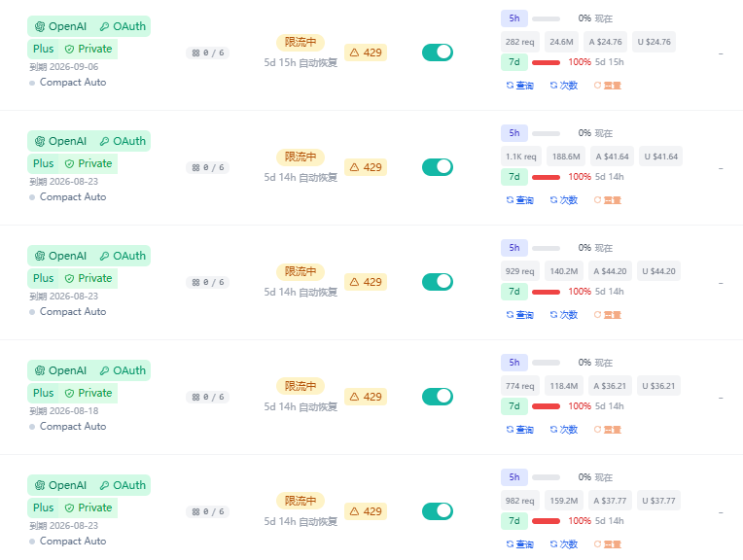Toggle off the account with 929 req

click(x=438, y=282)
